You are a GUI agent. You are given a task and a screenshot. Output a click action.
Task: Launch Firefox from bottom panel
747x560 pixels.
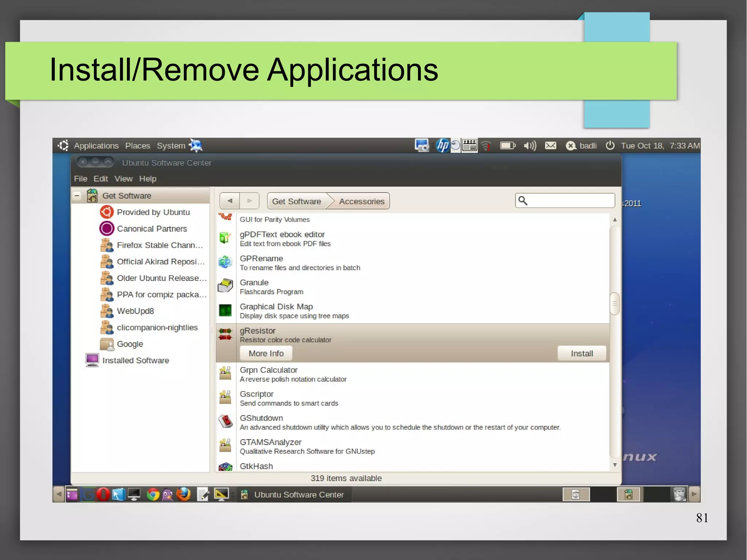tap(183, 494)
